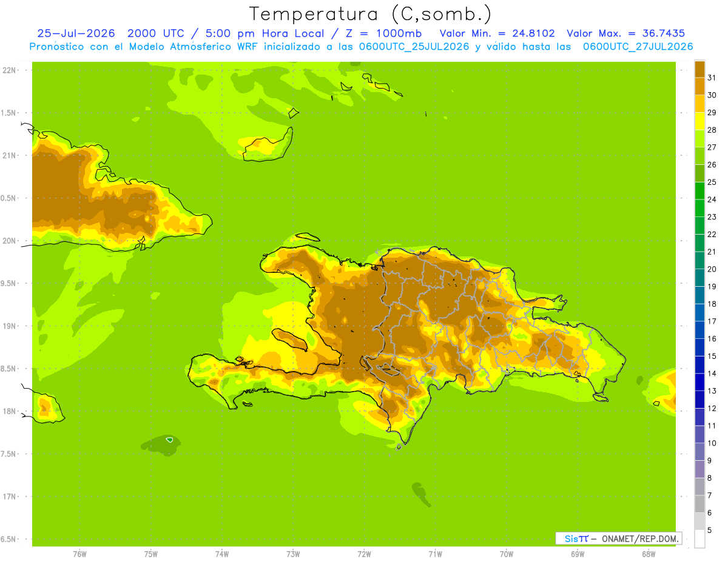Click the '18N' latitude axis label
728x562 pixels.
coord(10,411)
